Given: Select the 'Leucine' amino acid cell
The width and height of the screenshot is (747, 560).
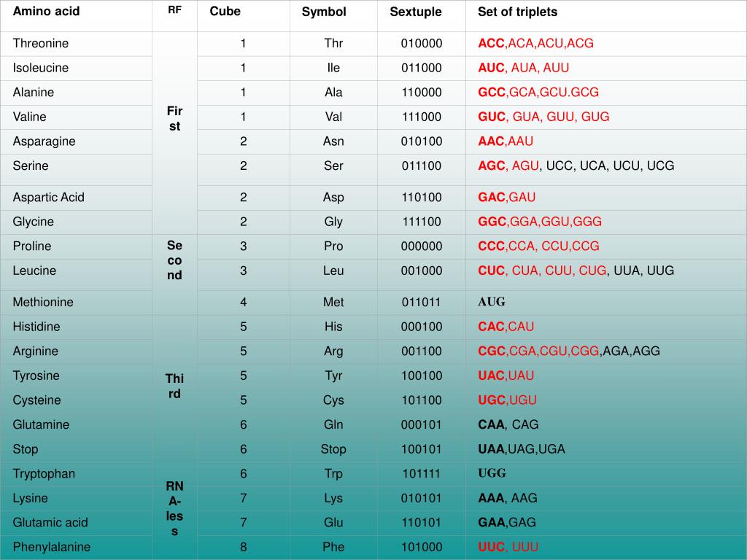Looking at the screenshot, I should tap(34, 271).
